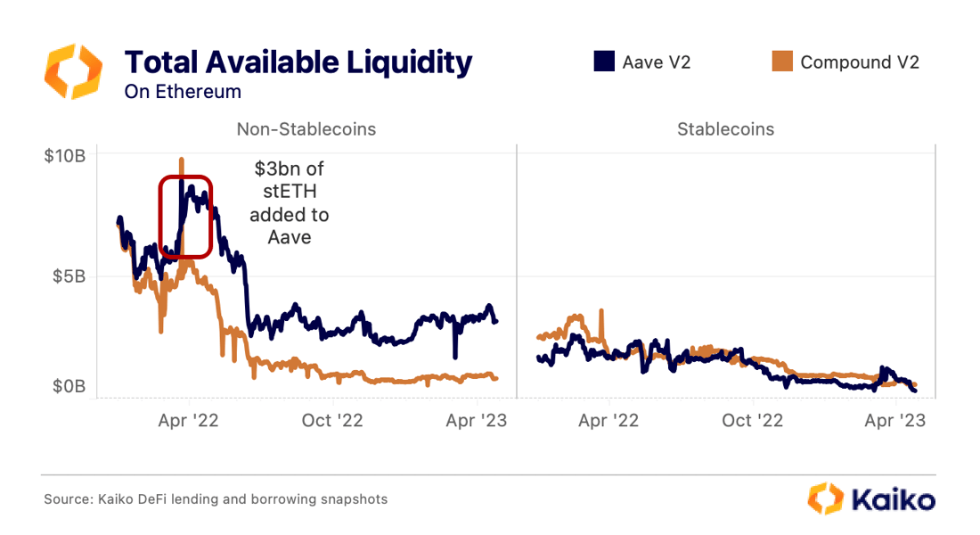Select the Compound V2 legend label
Image resolution: width=980 pixels, height=535 pixels.
(860, 62)
